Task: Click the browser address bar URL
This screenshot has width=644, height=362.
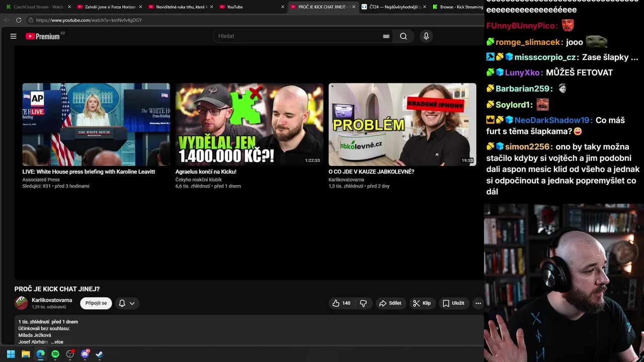Action: tap(89, 20)
